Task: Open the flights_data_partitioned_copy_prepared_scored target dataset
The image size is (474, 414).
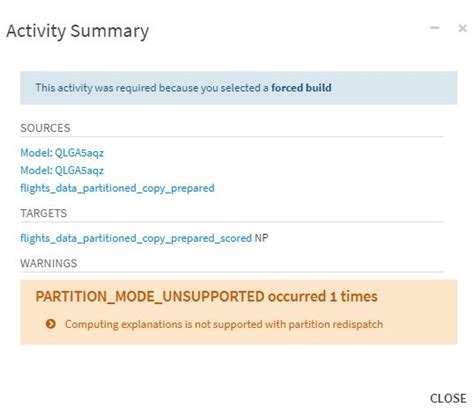Action: coord(136,238)
